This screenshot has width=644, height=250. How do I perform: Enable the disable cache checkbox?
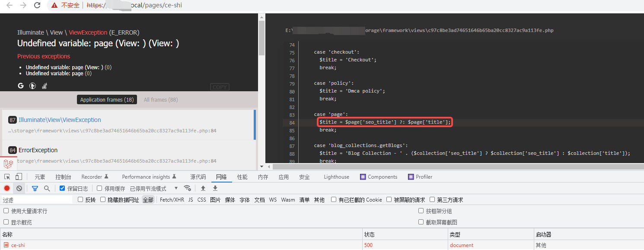pyautogui.click(x=99, y=189)
